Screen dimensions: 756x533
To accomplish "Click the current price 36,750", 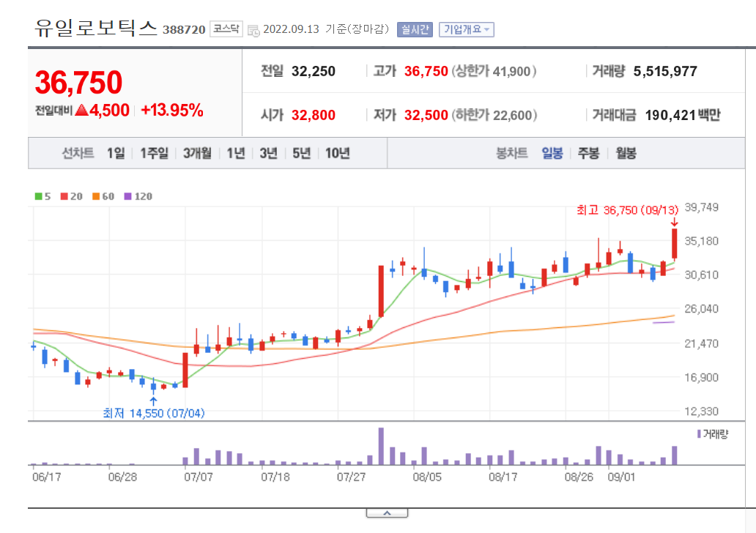I will (x=78, y=82).
